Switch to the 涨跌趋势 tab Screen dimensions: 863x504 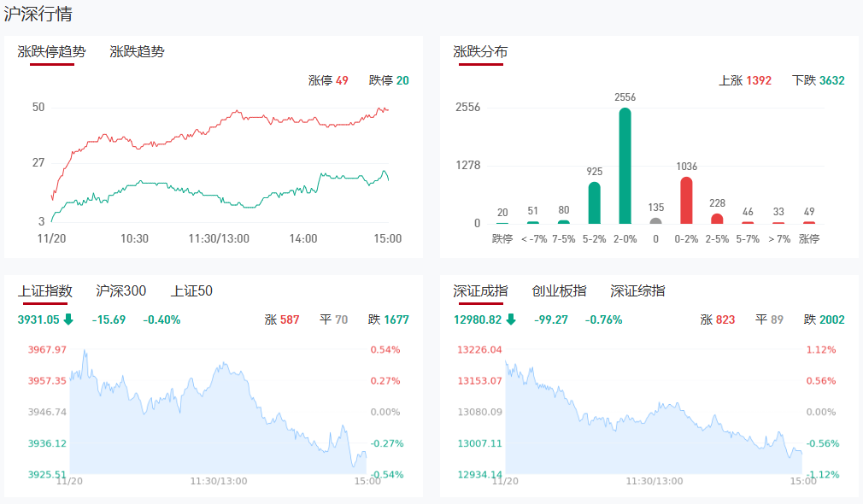pyautogui.click(x=137, y=51)
